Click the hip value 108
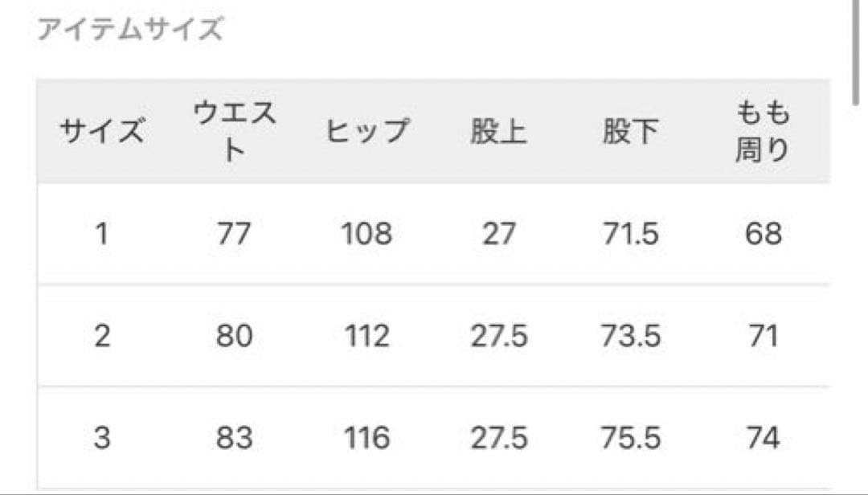 pos(366,235)
